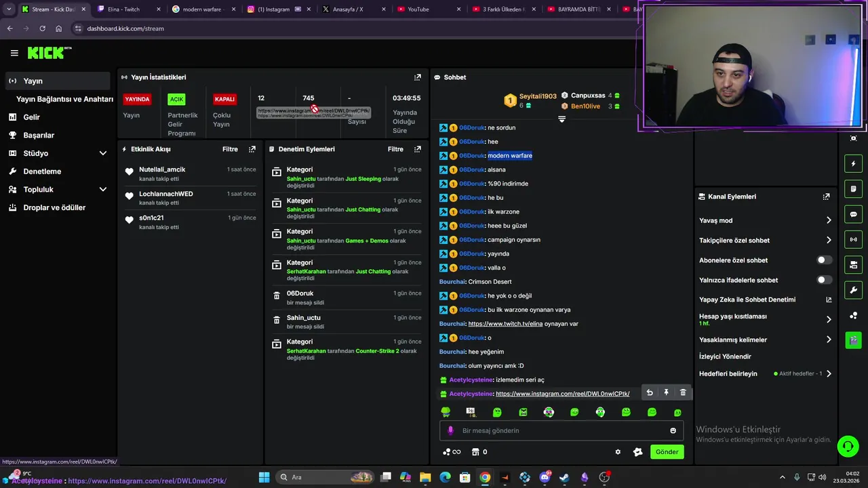Open Gelir in the sidebar
Screen dimensions: 868x488
pos(58,117)
